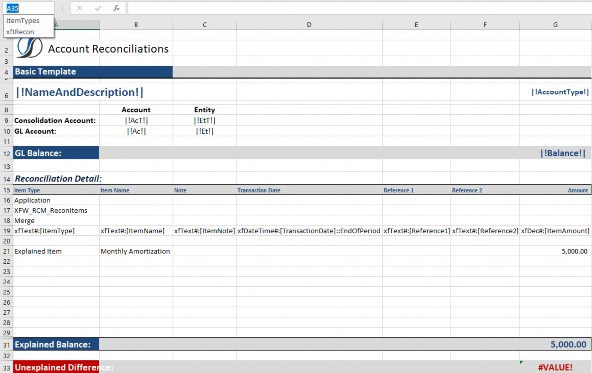Viewport: 592px width, 373px height.
Task: Select the xfDec#:[ItemAmount] cell
Action: (x=555, y=231)
